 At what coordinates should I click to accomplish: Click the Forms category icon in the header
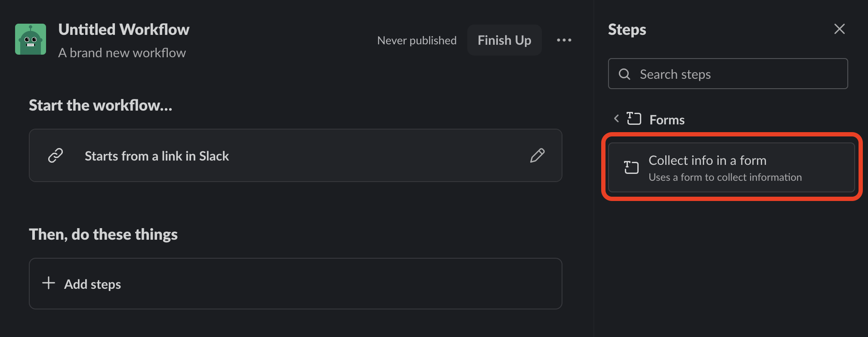[x=634, y=119]
